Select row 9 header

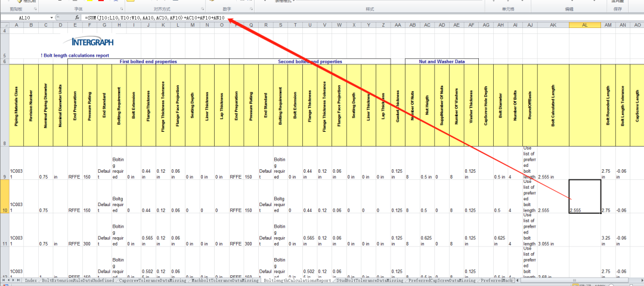pos(5,163)
